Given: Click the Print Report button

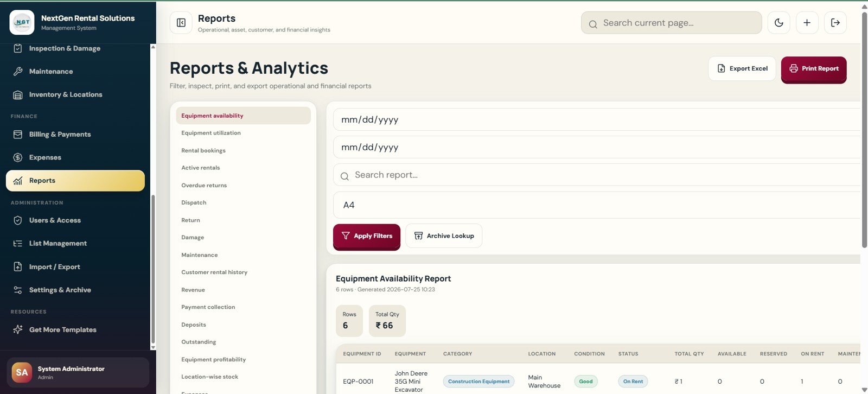Looking at the screenshot, I should [x=814, y=69].
